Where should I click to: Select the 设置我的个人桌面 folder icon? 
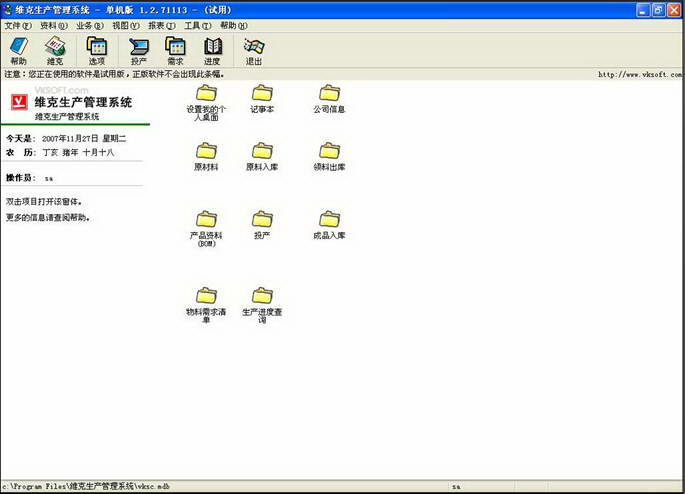pos(206,103)
